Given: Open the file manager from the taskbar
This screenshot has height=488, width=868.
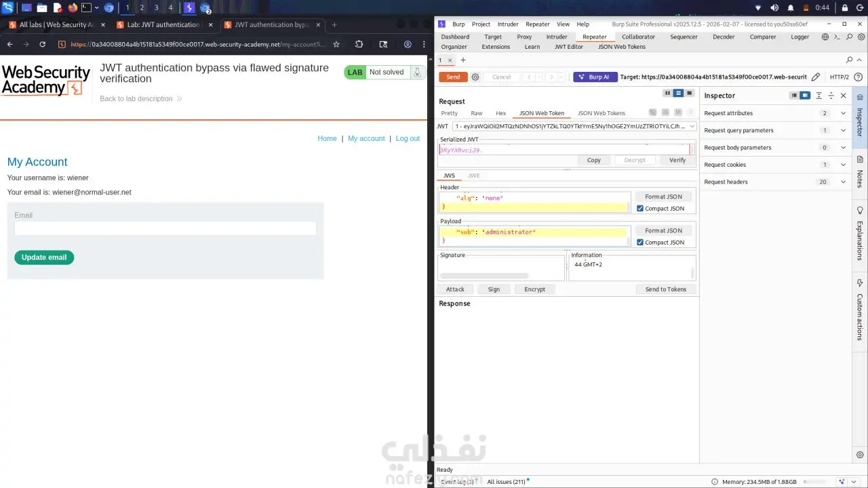Looking at the screenshot, I should [41, 7].
